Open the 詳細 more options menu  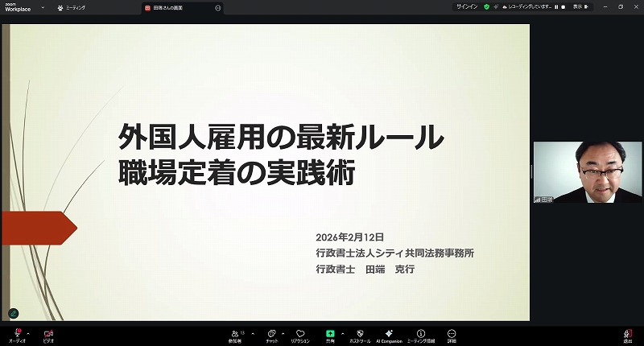pyautogui.click(x=452, y=334)
